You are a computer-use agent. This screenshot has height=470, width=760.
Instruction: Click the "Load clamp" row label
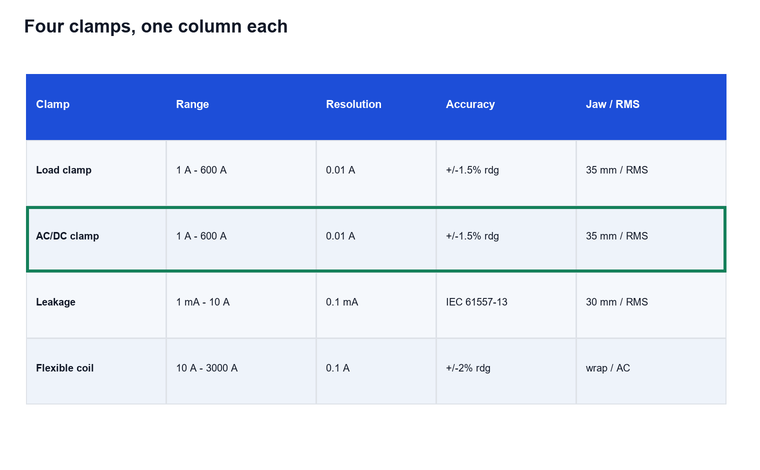pyautogui.click(x=63, y=170)
